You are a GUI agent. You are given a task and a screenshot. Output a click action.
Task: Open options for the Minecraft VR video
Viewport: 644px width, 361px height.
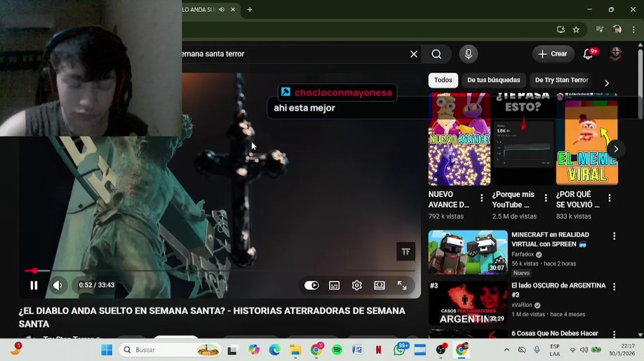(x=614, y=236)
